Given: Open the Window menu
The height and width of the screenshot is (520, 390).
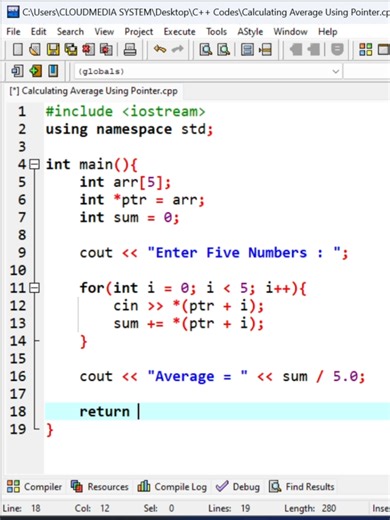Looking at the screenshot, I should [290, 32].
